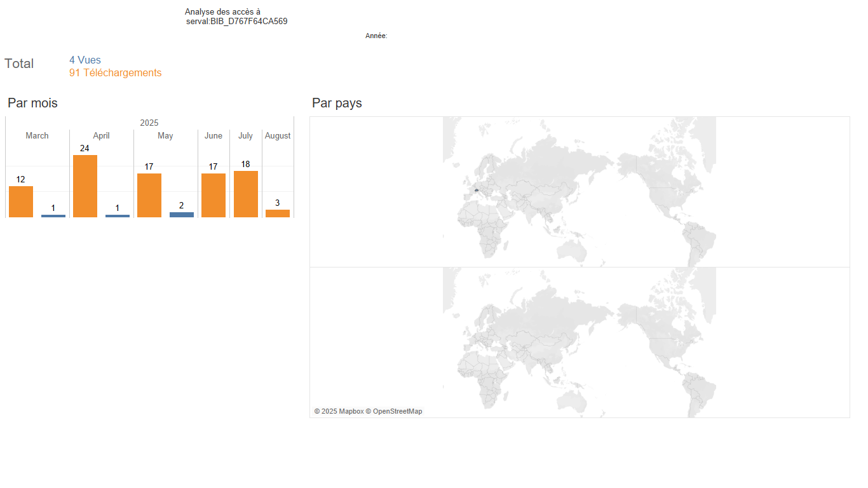Select the orange July downloads bar
Viewport: 868px width, 488px height.
[246, 194]
